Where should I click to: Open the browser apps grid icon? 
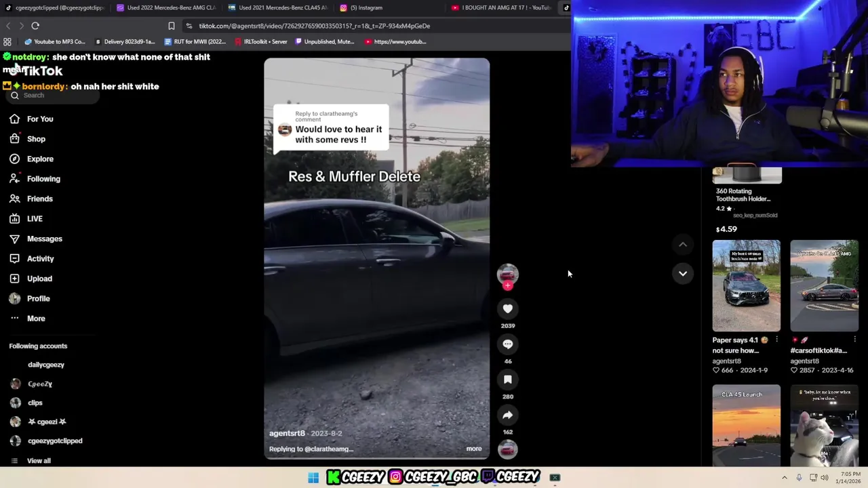7,41
